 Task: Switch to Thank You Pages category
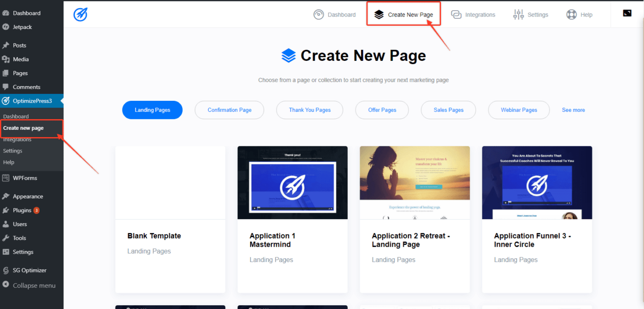[310, 110]
